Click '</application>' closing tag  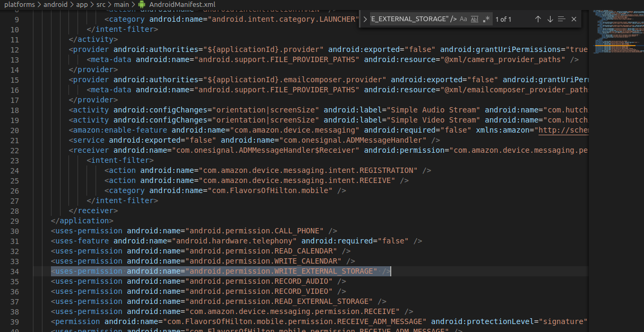[x=82, y=221]
